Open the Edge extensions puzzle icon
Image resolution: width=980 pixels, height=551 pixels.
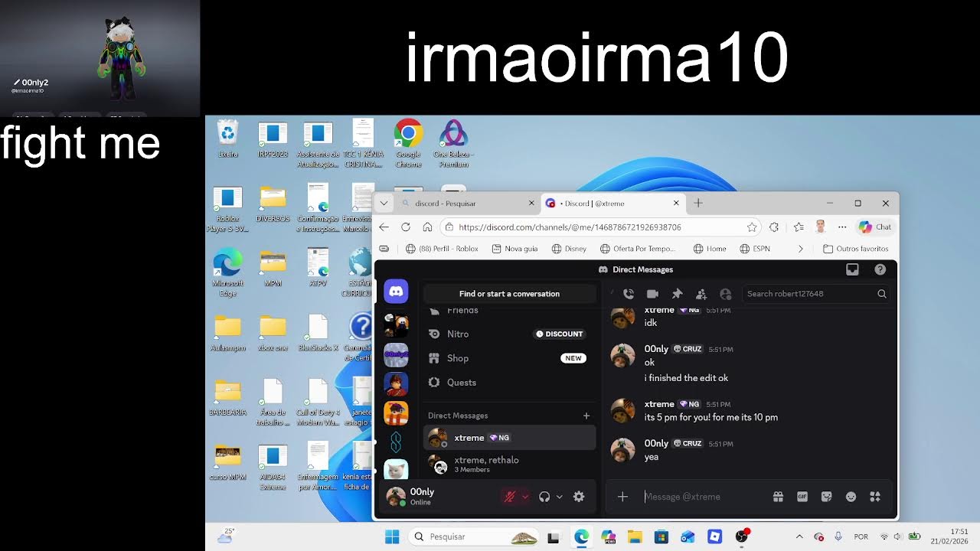point(774,227)
